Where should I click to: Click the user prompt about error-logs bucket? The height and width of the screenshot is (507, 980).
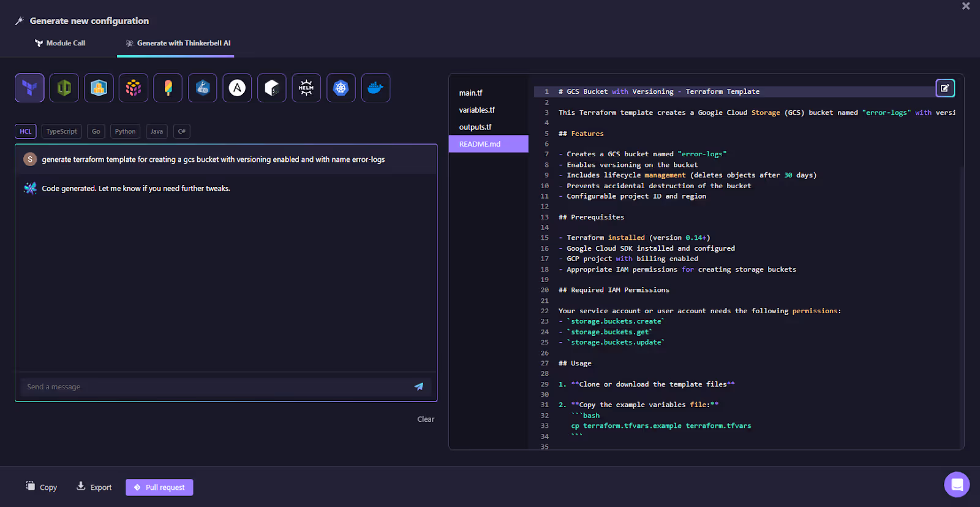coord(213,159)
